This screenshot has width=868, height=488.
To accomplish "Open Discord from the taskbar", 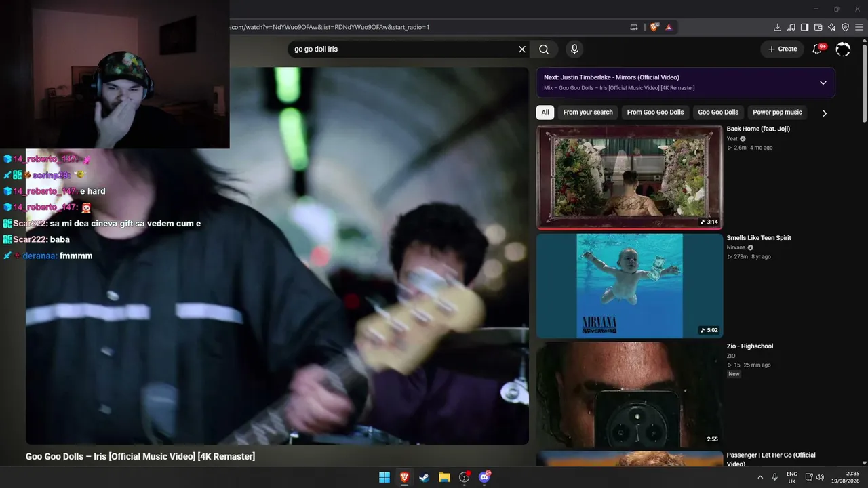I will pyautogui.click(x=484, y=477).
